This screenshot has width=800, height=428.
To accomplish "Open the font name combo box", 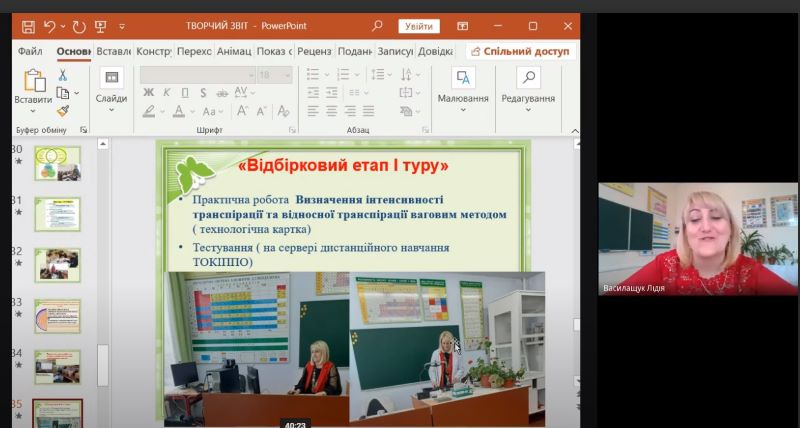I will [198, 75].
